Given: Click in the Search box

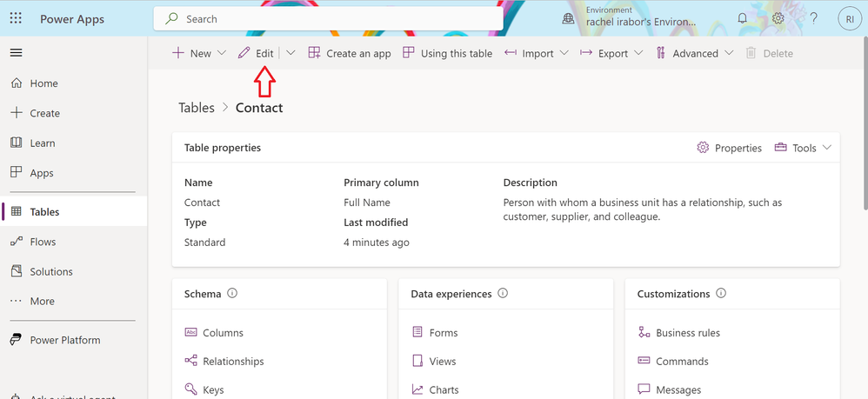Looking at the screenshot, I should tap(328, 19).
